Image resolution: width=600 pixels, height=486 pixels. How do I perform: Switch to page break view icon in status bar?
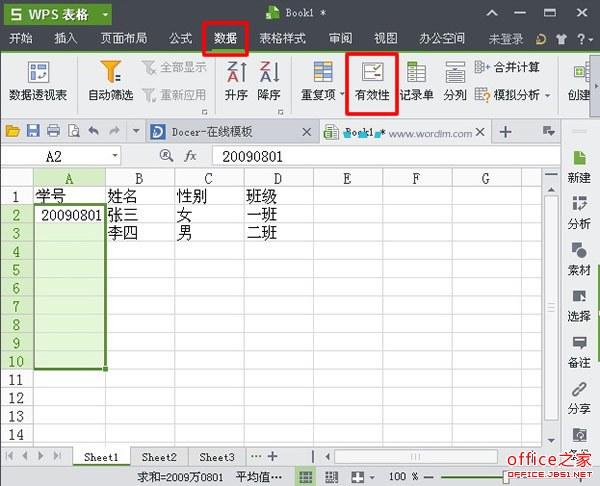point(331,477)
